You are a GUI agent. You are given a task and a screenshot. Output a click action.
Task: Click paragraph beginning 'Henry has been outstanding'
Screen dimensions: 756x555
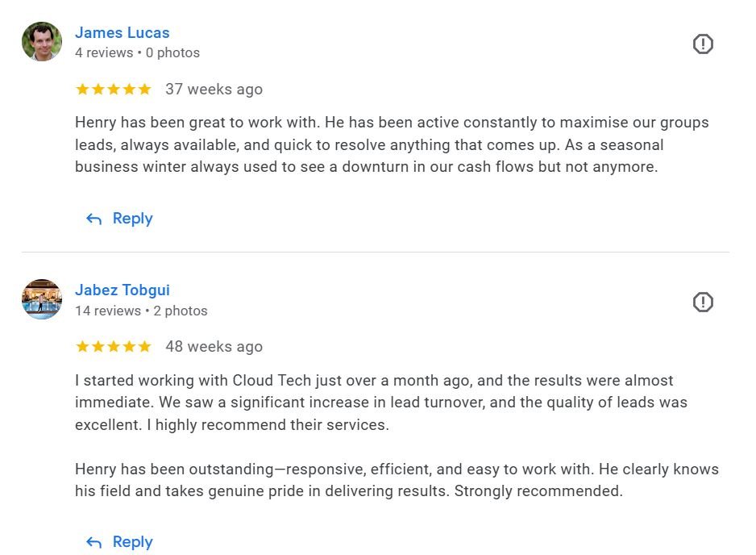pos(397,480)
